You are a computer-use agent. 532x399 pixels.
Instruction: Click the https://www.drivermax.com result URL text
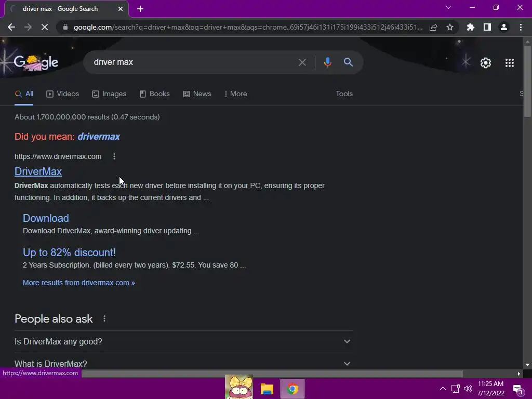[x=58, y=157]
